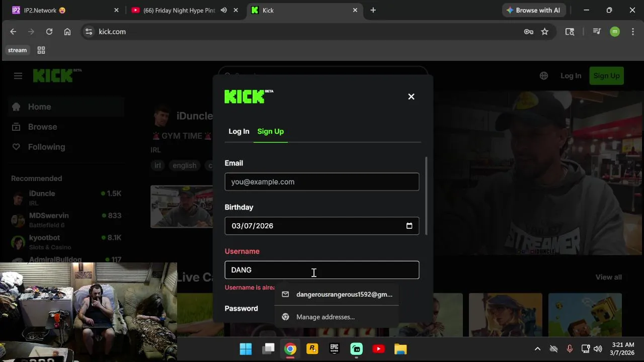Screen dimensions: 644x362
Task: Open File Explorer from taskbar
Action: pyautogui.click(x=400, y=349)
